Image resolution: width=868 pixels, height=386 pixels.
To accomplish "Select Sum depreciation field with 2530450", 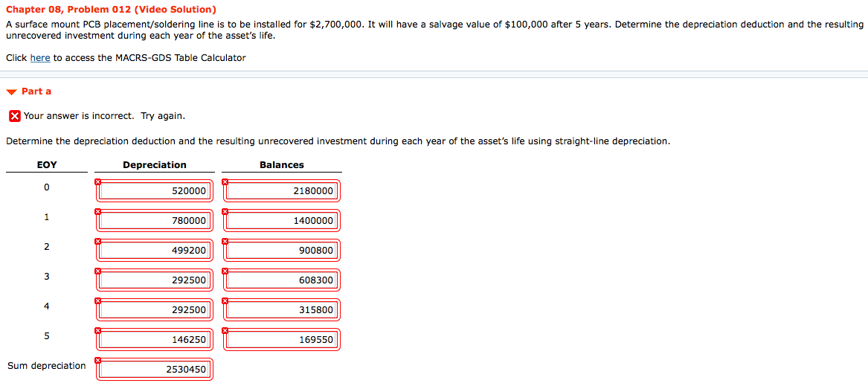I will (155, 370).
